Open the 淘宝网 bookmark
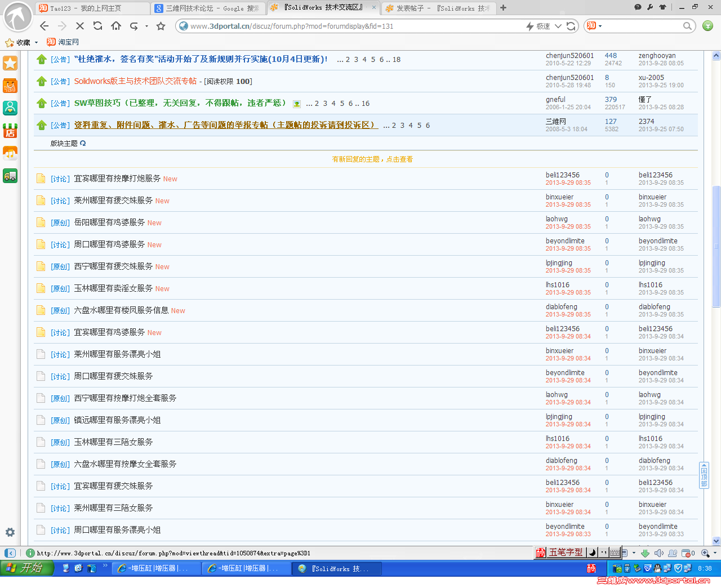The image size is (721, 588). point(63,42)
